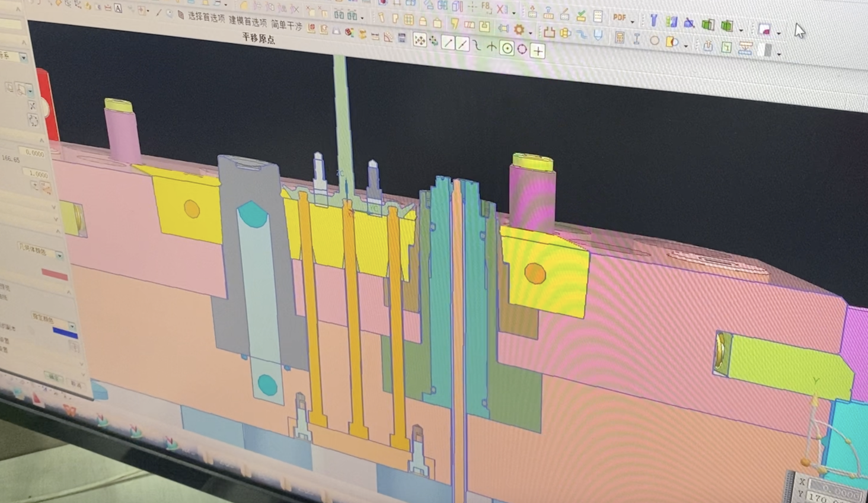Click the plus-sign point icon in the toolbar
This screenshot has height=503, width=868.
(538, 52)
